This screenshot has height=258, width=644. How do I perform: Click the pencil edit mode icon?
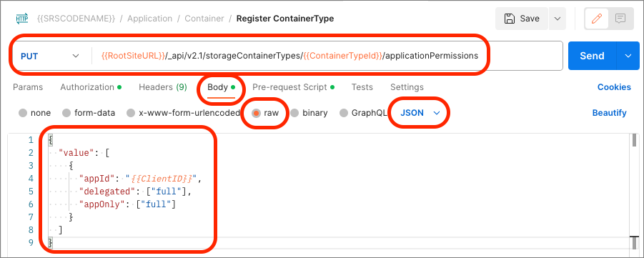coord(597,19)
